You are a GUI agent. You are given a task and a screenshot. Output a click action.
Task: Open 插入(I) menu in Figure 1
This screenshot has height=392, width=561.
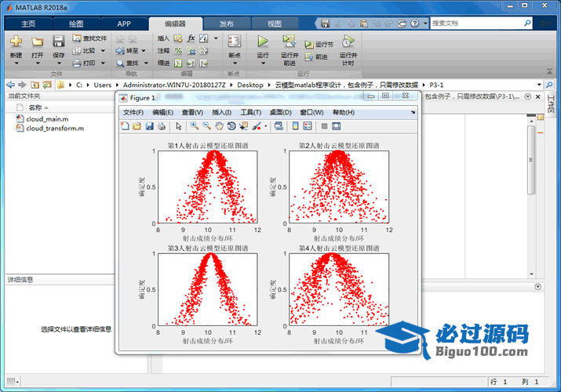tap(222, 113)
